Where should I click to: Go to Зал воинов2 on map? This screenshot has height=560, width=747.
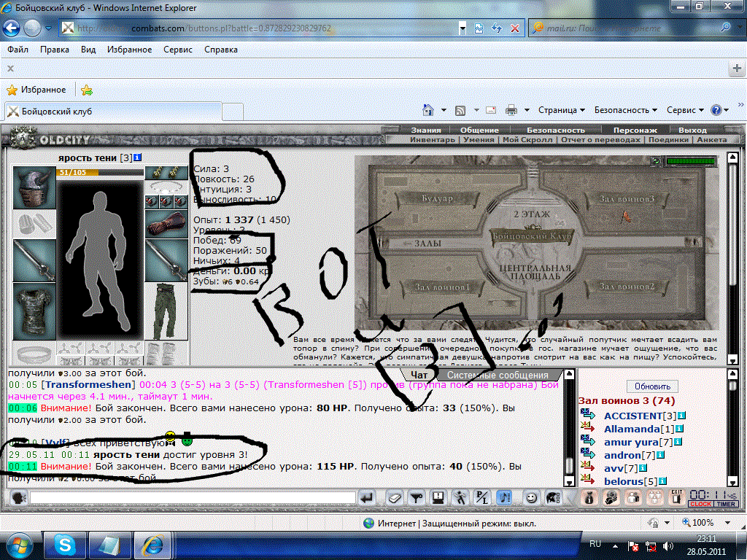[627, 287]
